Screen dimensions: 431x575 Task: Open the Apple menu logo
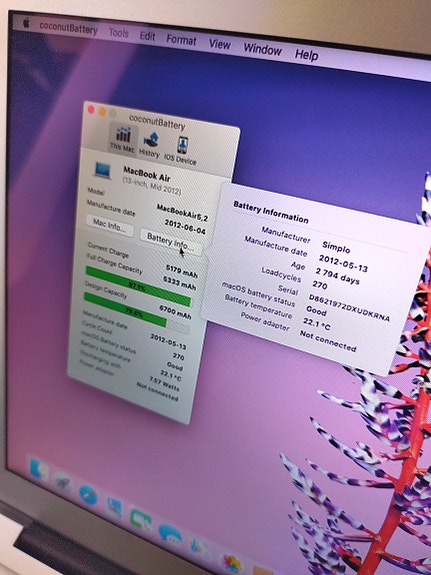click(26, 23)
